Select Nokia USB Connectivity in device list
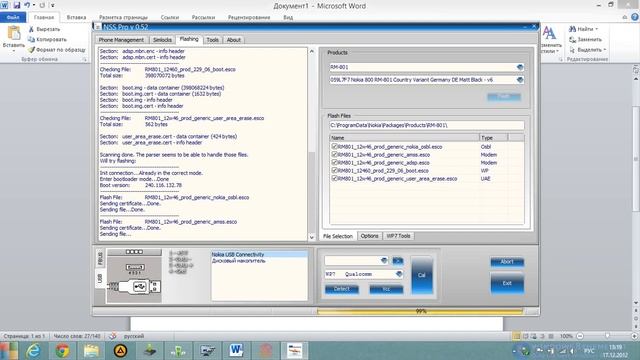This screenshot has height=360, width=640. pos(260,254)
